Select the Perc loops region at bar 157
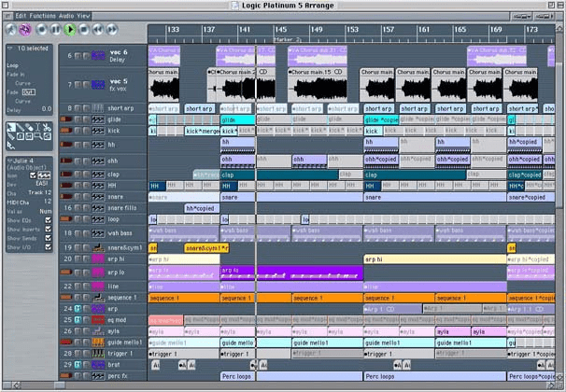Image resolution: width=566 pixels, height=392 pixels. point(435,376)
